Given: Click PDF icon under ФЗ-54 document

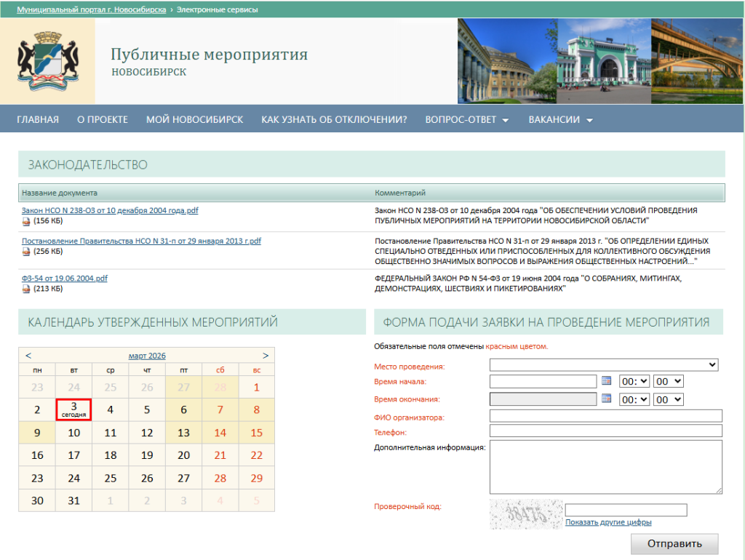Looking at the screenshot, I should 26,289.
